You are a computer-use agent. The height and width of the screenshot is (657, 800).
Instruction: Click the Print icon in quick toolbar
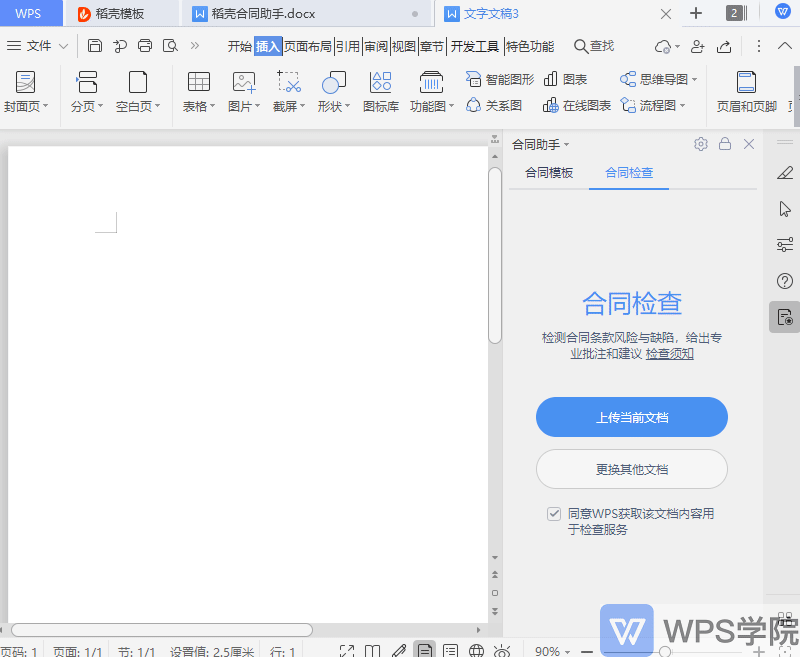pos(145,46)
